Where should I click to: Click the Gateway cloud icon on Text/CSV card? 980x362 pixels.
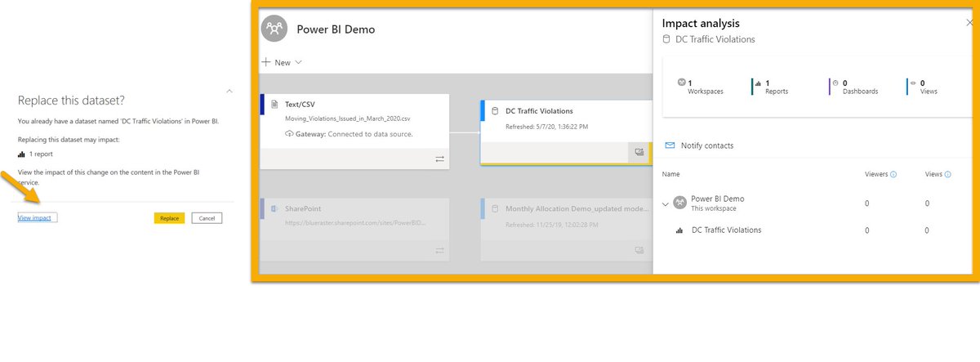289,133
